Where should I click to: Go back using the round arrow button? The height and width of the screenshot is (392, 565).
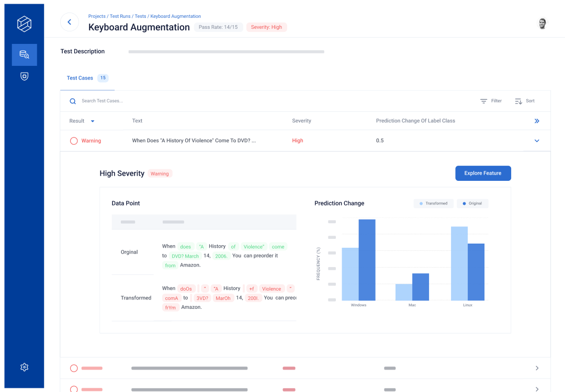click(70, 22)
